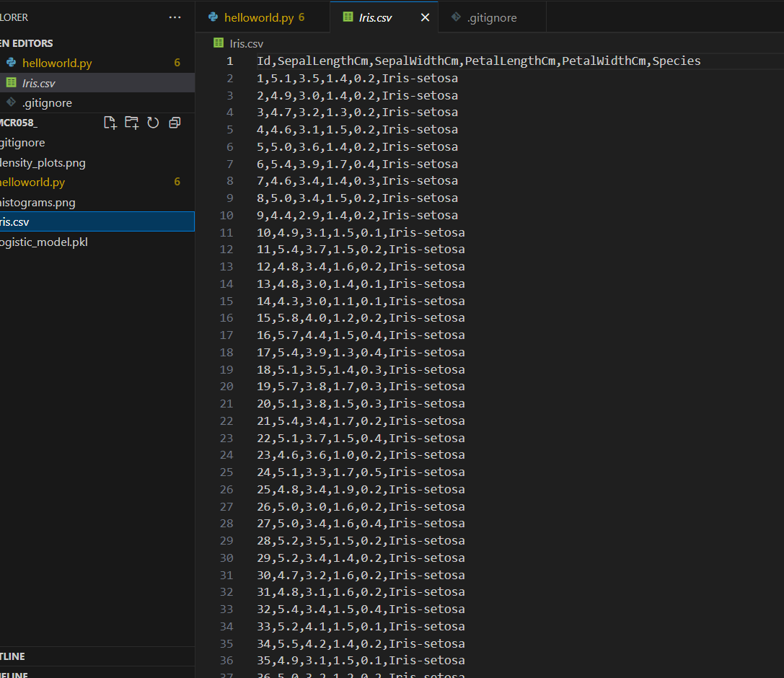
Task: Open helloworld.py in the folder file tree
Action: [97, 182]
